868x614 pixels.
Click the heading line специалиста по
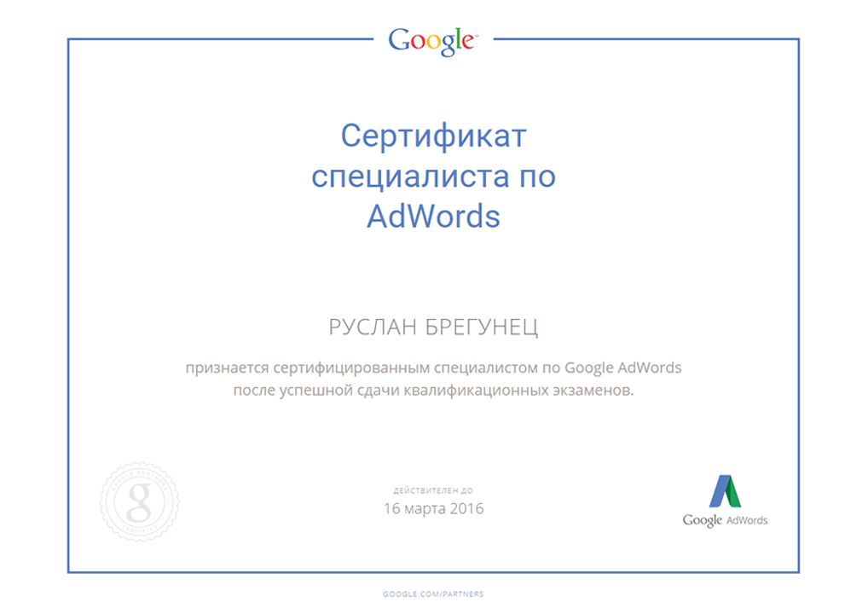[433, 177]
